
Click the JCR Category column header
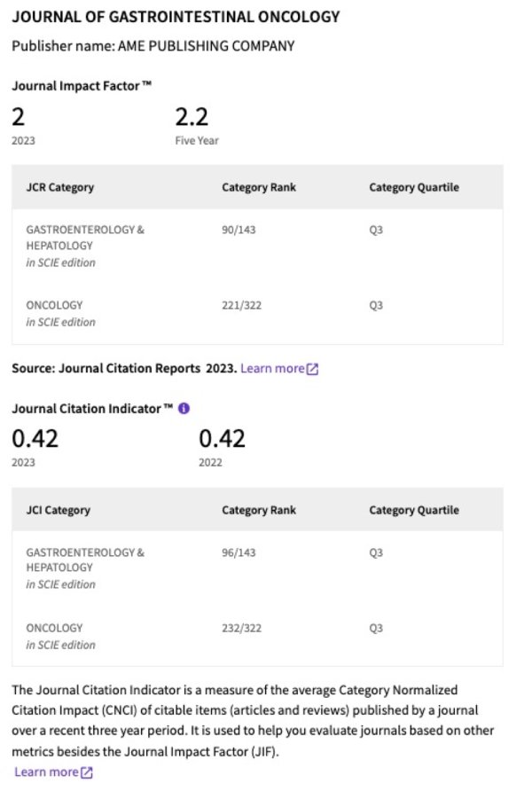coord(59,188)
